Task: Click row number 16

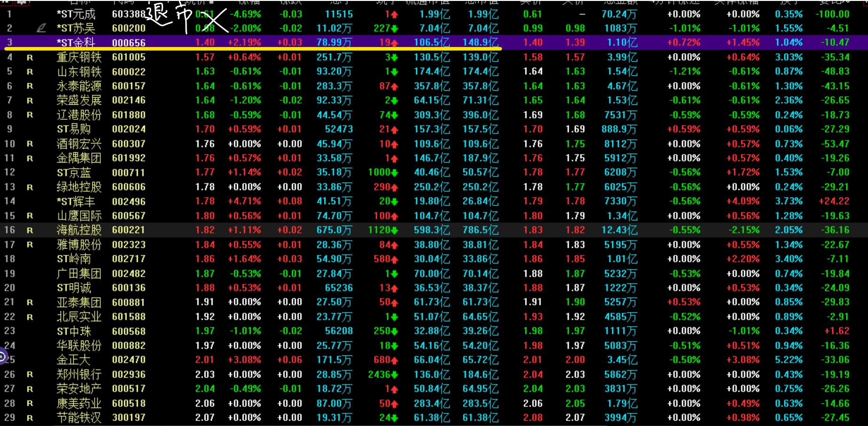Action: [x=9, y=230]
